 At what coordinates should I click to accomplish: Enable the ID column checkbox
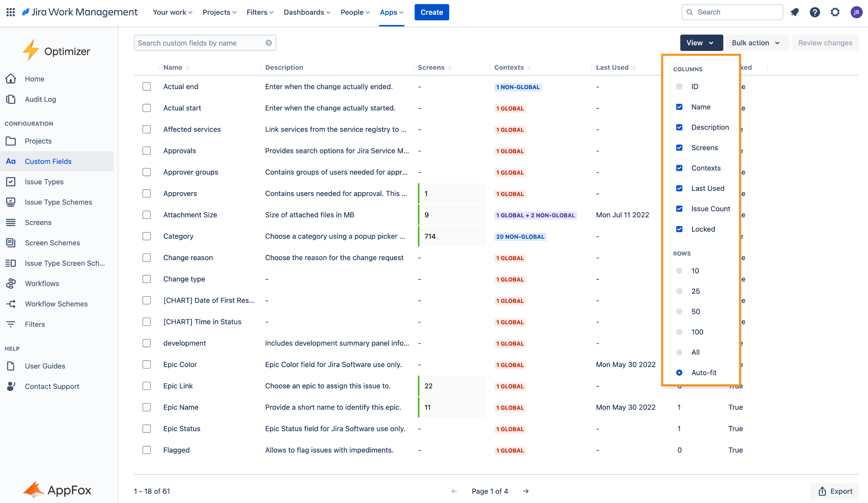click(679, 86)
